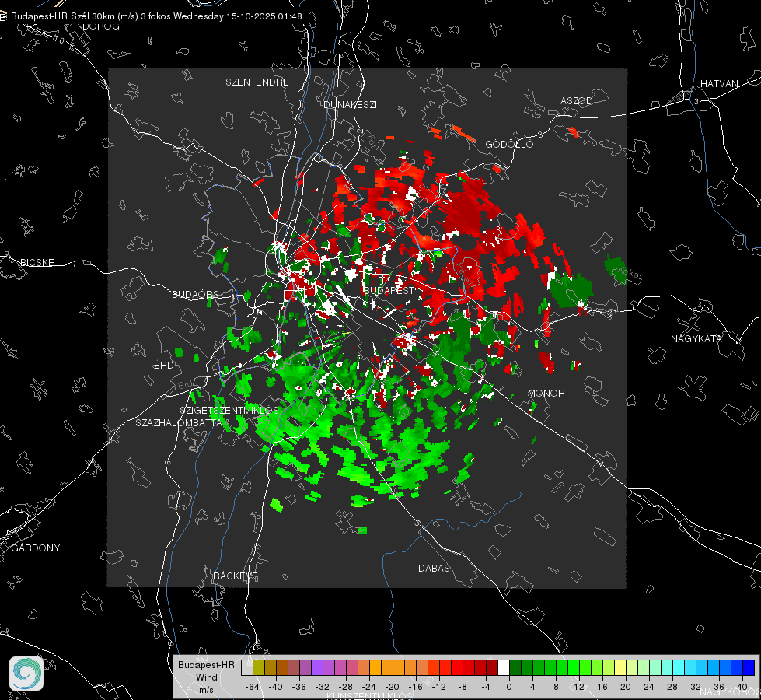
Task: Click the NAGYKÁTA map label
Action: tap(696, 338)
